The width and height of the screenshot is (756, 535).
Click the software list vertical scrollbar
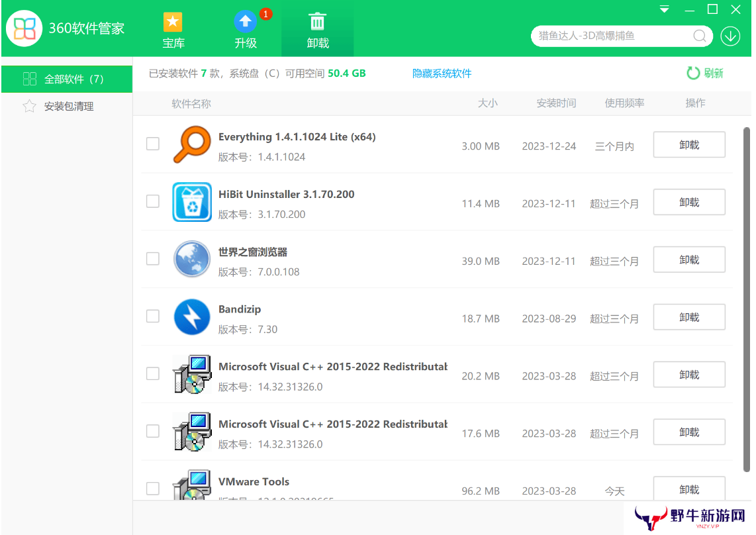click(x=746, y=299)
